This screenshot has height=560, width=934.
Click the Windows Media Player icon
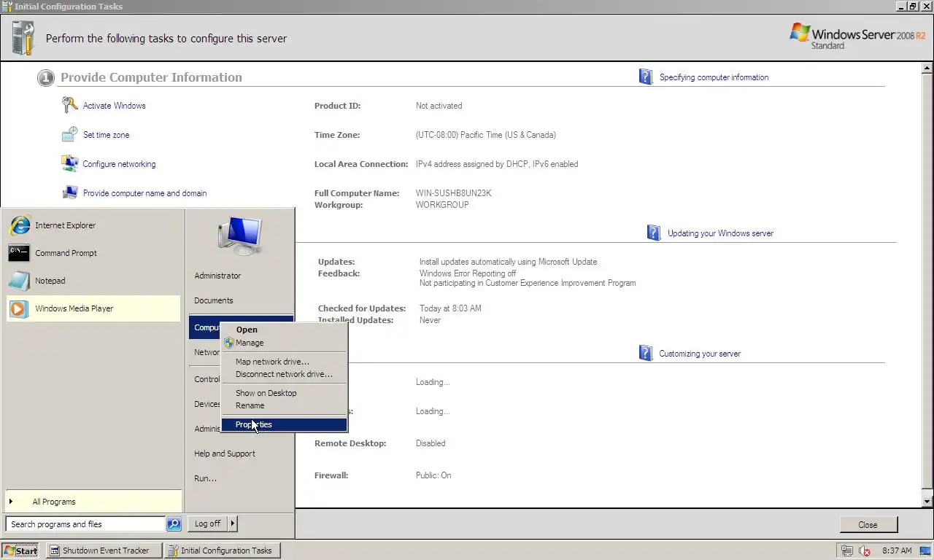19,308
